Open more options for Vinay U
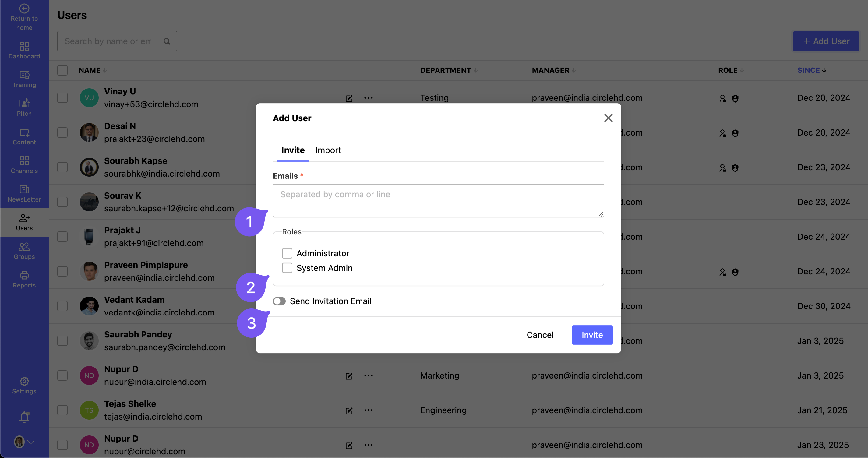 (x=368, y=98)
